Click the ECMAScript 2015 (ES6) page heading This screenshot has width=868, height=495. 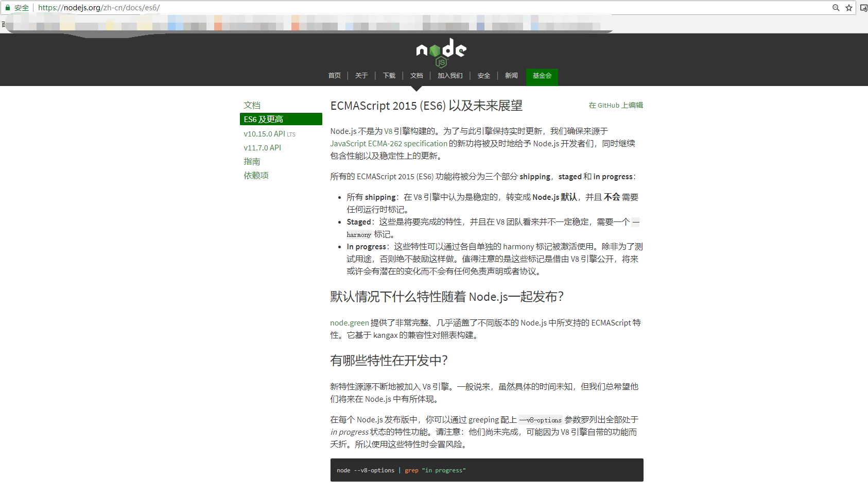tap(426, 106)
